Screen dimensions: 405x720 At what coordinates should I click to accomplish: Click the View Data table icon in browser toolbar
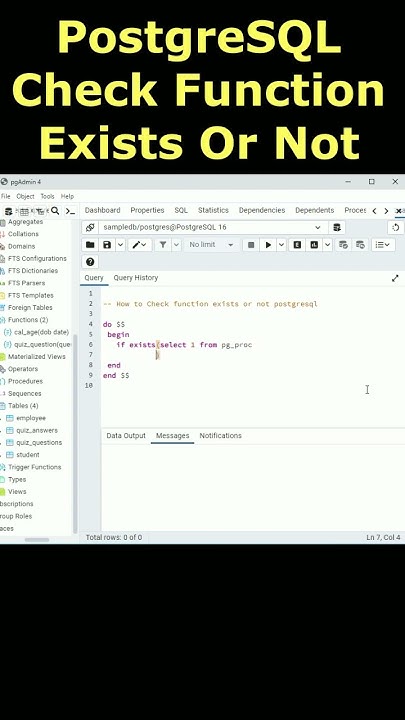pos(24,211)
